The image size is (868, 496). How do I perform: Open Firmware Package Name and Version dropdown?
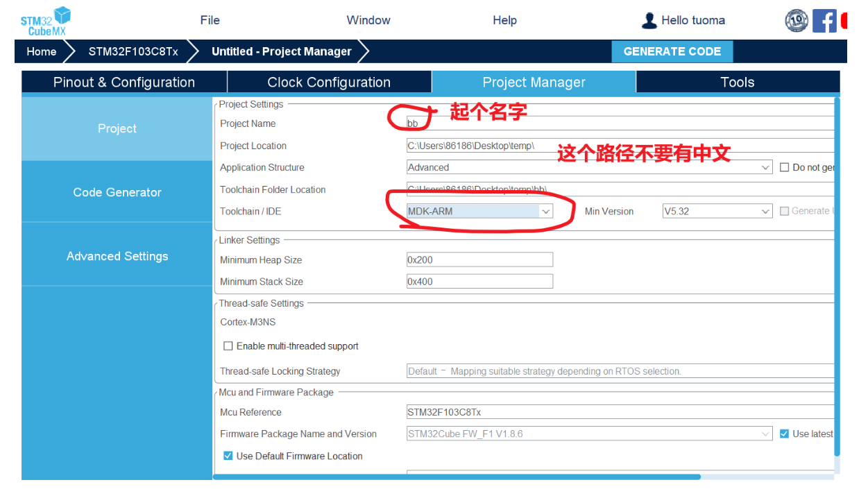click(589, 434)
